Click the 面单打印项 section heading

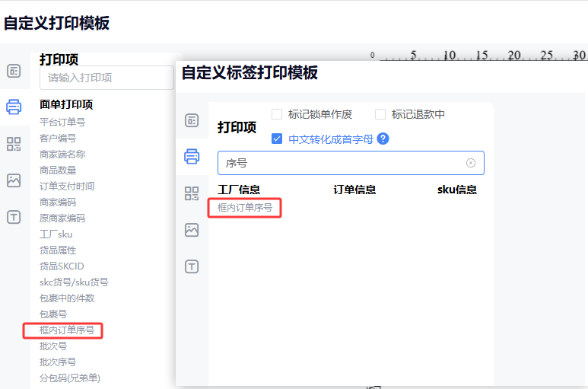(66, 104)
